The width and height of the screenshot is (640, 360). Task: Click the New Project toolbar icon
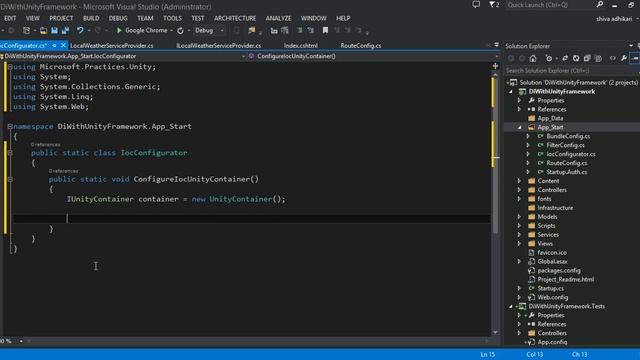click(27, 31)
